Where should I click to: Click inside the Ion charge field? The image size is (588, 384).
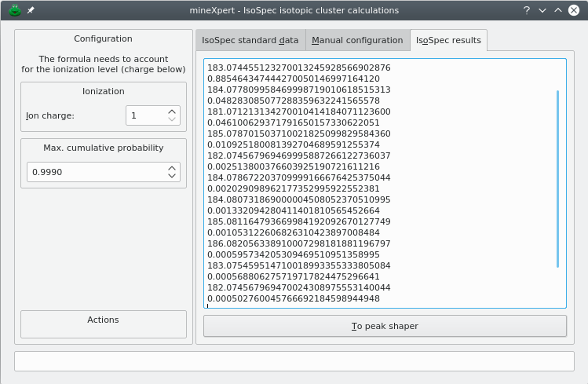click(x=145, y=115)
